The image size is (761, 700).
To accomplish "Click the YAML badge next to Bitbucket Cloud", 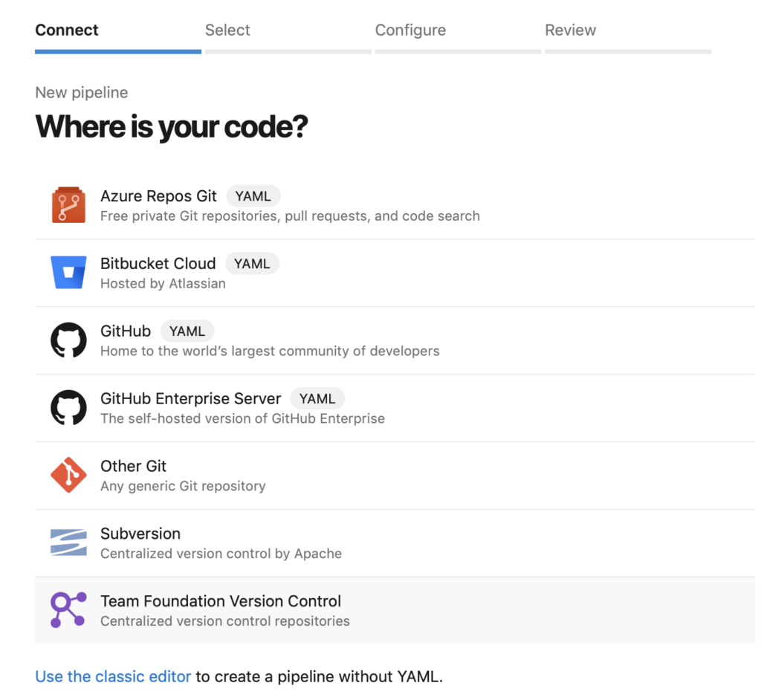I will coord(252,264).
